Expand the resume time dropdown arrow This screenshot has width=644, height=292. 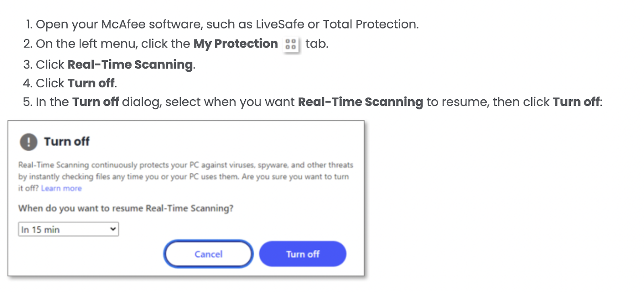pos(113,229)
